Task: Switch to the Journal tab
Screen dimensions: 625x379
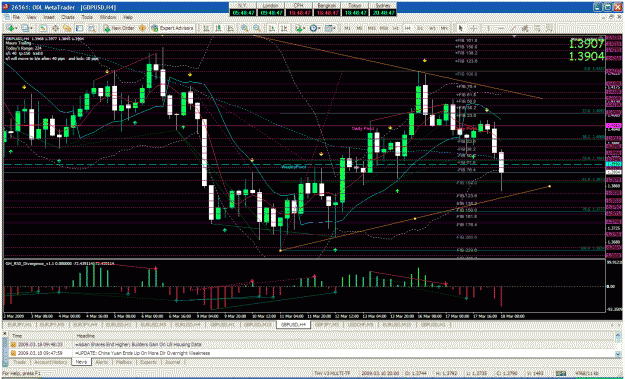Action: click(x=172, y=362)
